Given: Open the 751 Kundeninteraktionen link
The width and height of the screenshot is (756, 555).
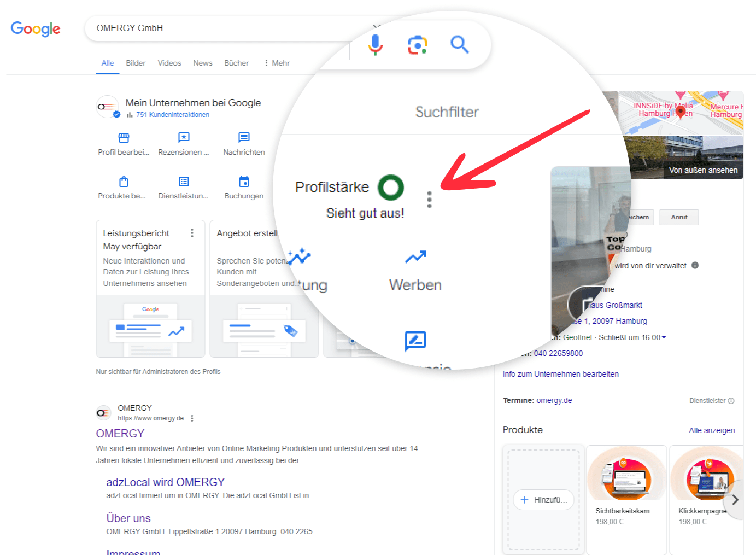Looking at the screenshot, I should (x=173, y=115).
